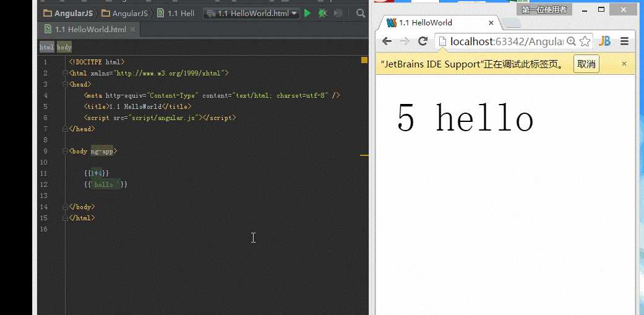Viewport: 644px width, 315px height.
Task: Click the html tag breadcrumb above the editor
Action: coord(47,47)
